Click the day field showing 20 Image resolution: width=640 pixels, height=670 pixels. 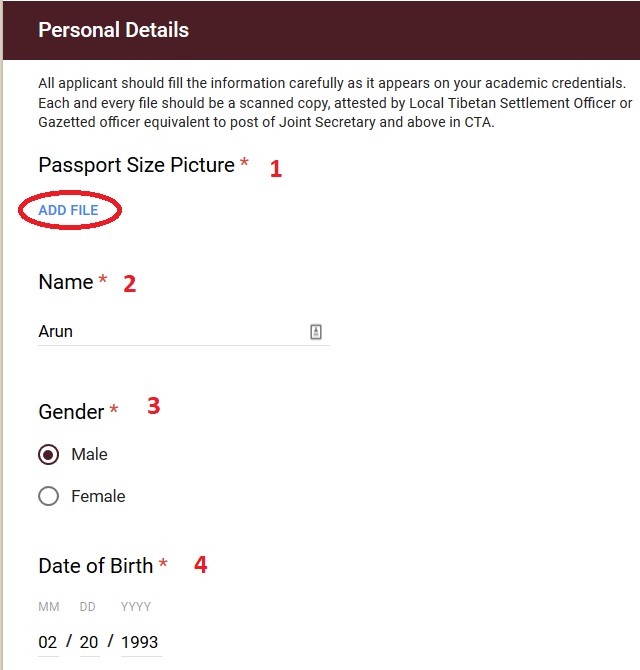89,642
